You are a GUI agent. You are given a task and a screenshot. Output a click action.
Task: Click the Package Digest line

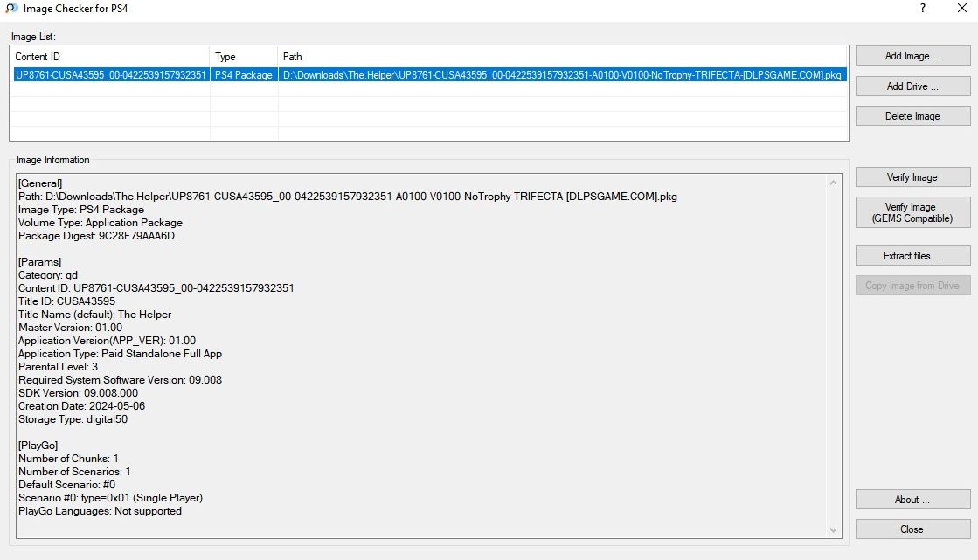101,236
